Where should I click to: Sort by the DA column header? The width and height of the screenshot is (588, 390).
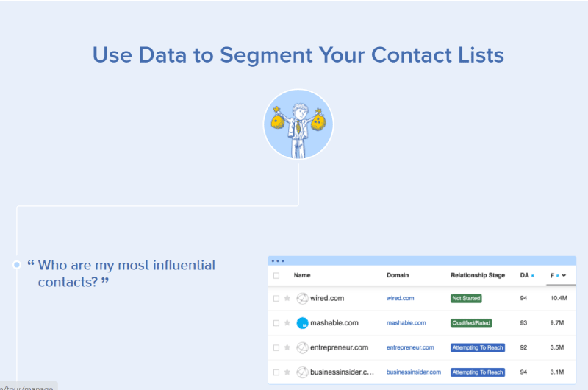click(524, 275)
